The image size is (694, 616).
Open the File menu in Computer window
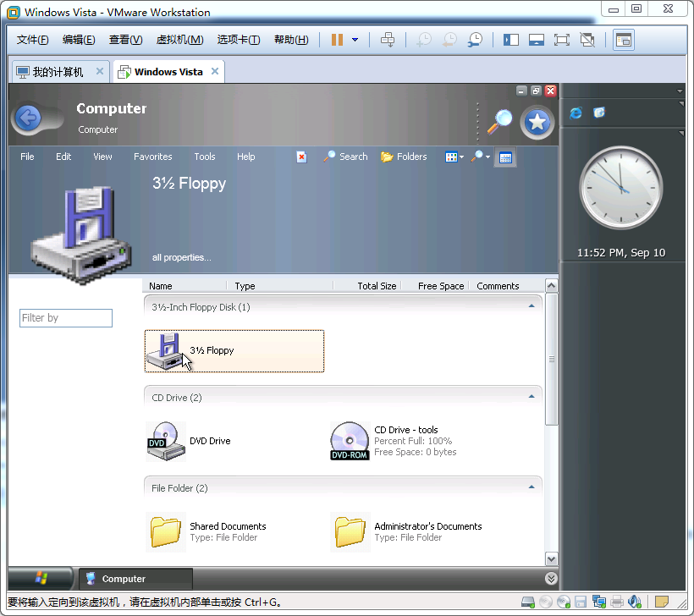tap(27, 157)
